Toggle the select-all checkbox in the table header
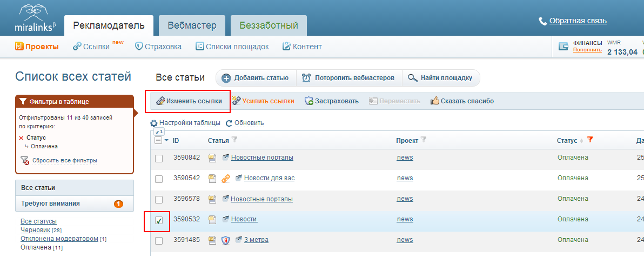The height and width of the screenshot is (256, 644). pyautogui.click(x=158, y=140)
